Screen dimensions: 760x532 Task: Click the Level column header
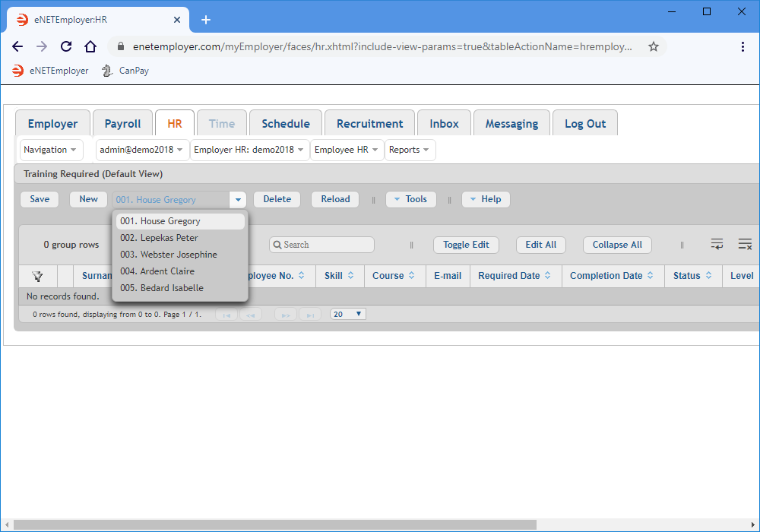(742, 276)
